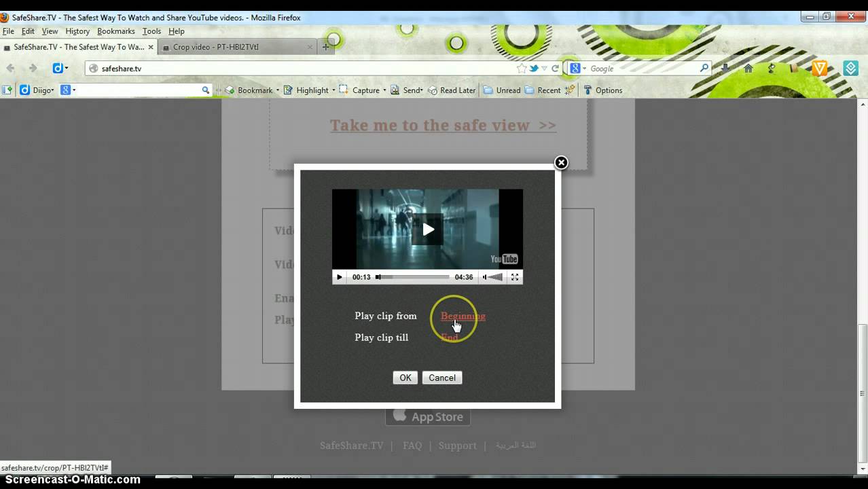
Task: Confirm crop with OK button
Action: pos(405,378)
